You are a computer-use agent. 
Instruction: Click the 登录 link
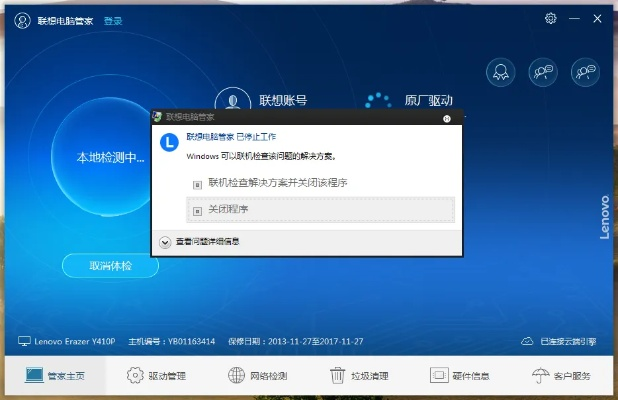[x=113, y=19]
